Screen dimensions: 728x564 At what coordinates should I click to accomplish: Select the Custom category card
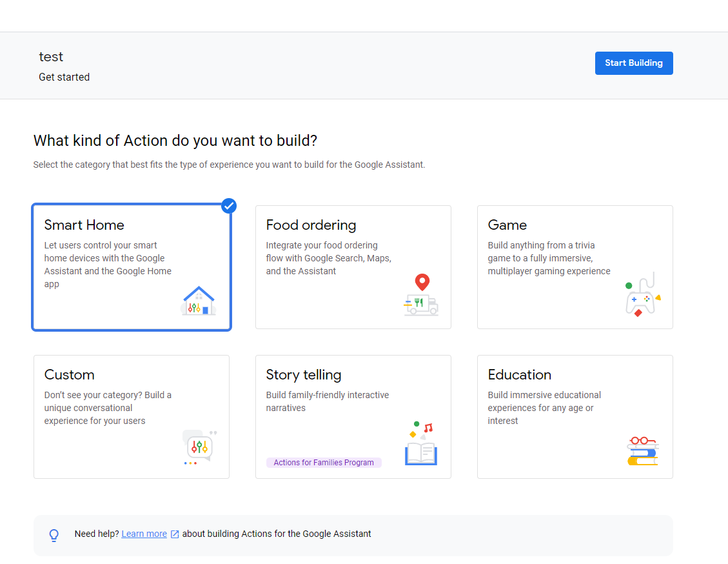[x=131, y=416]
